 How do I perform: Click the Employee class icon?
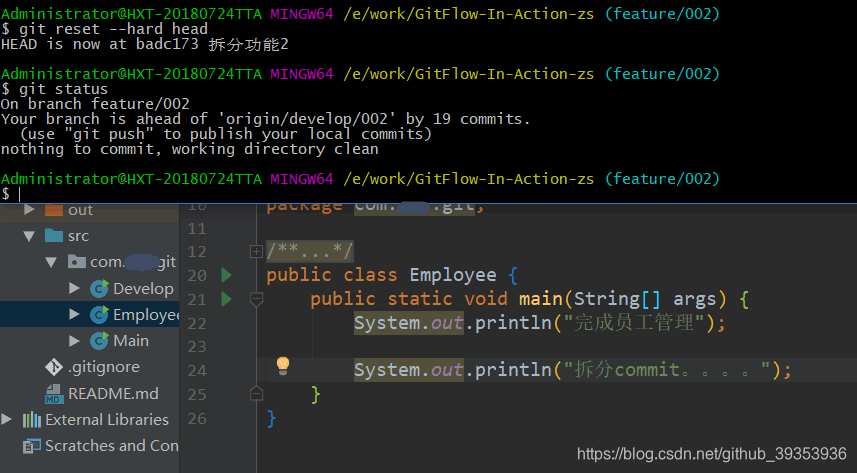click(99, 314)
